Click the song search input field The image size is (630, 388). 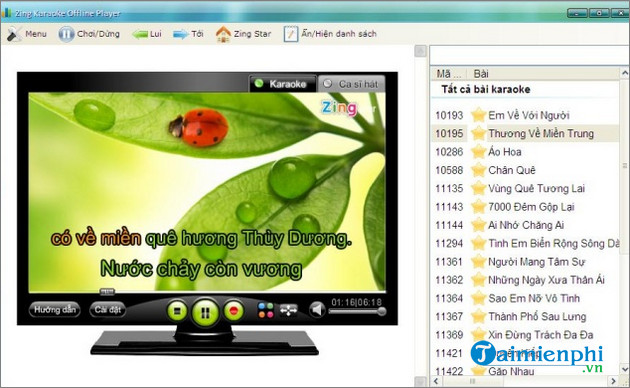(x=529, y=55)
